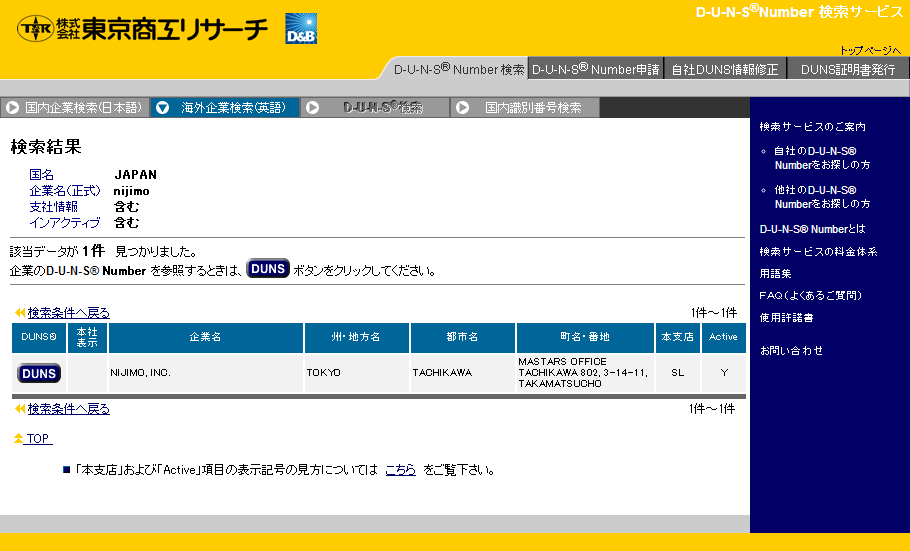Viewport: 910px width, 551px height.
Task: Open 検索サービスの料金体系 in the sidebar
Action: pyautogui.click(x=818, y=251)
